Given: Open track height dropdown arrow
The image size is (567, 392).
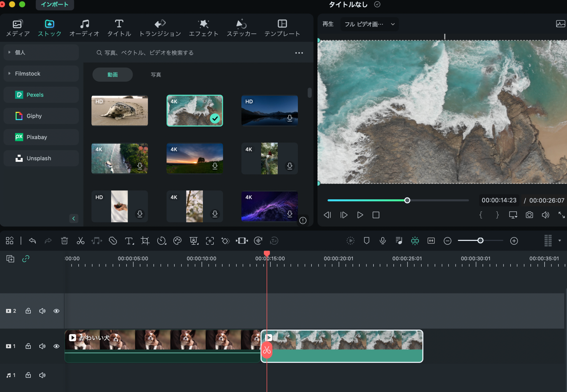Looking at the screenshot, I should 560,241.
